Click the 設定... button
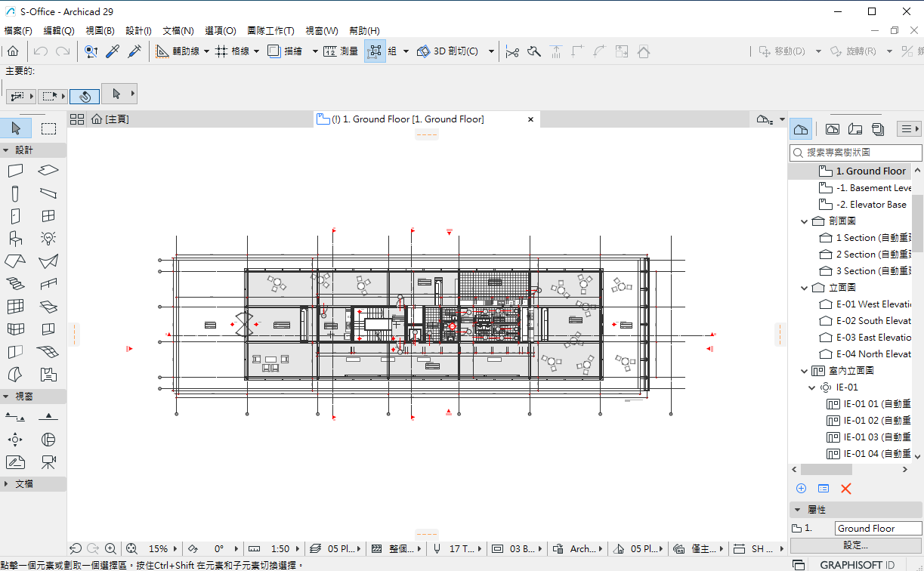 (855, 545)
